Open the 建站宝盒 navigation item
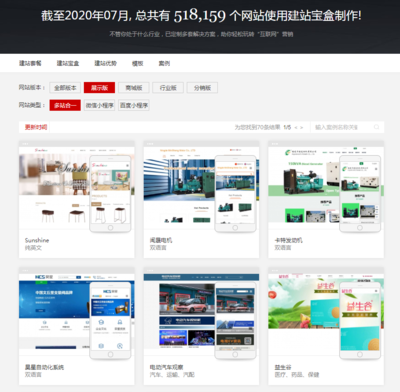This screenshot has height=392, width=400. [68, 63]
